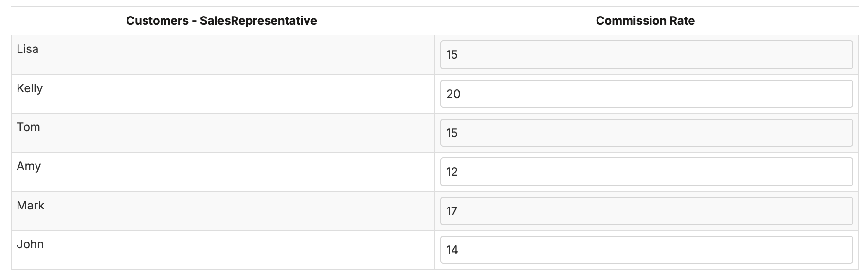The height and width of the screenshot is (277, 868).
Task: Click the commission rate box for Amy
Action: 646,172
